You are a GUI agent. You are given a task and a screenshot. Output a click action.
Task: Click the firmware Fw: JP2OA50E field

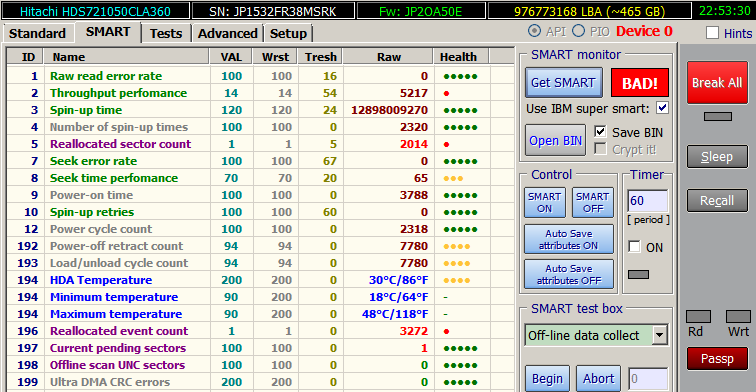420,11
